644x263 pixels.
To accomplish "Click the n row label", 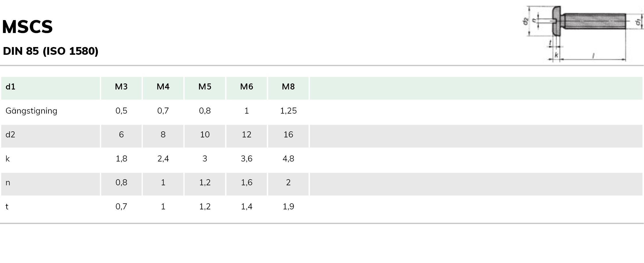I will tap(8, 183).
